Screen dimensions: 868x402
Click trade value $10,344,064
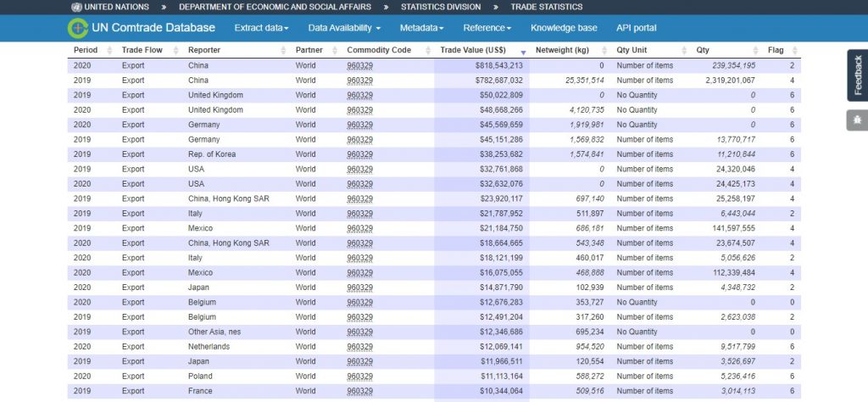pyautogui.click(x=501, y=391)
